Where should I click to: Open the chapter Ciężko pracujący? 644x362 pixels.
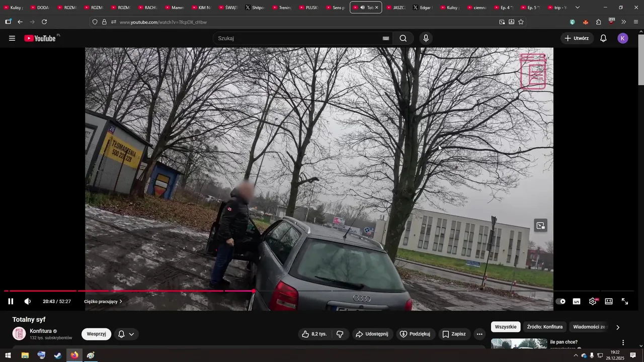[x=103, y=302]
